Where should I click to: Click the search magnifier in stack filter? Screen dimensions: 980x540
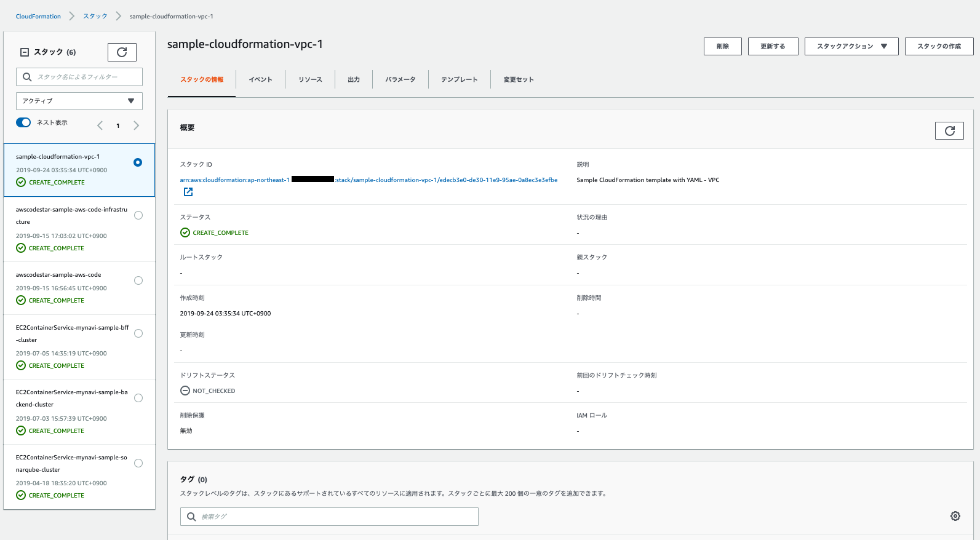coord(27,77)
